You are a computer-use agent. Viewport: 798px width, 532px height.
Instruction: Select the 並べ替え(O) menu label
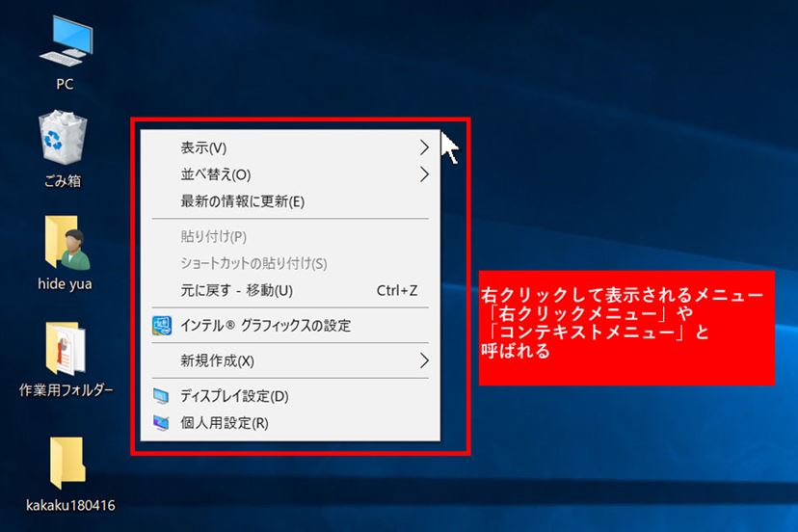[x=215, y=174]
